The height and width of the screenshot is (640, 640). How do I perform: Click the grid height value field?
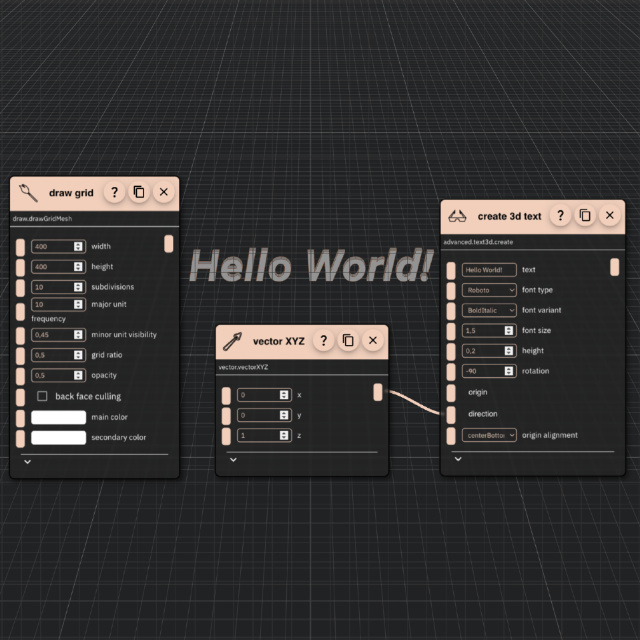tap(58, 267)
